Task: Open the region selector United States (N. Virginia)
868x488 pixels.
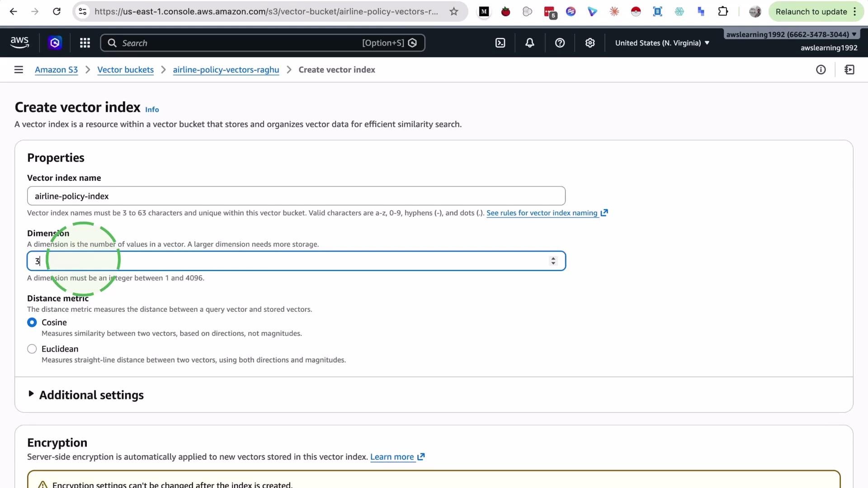Action: pos(662,43)
